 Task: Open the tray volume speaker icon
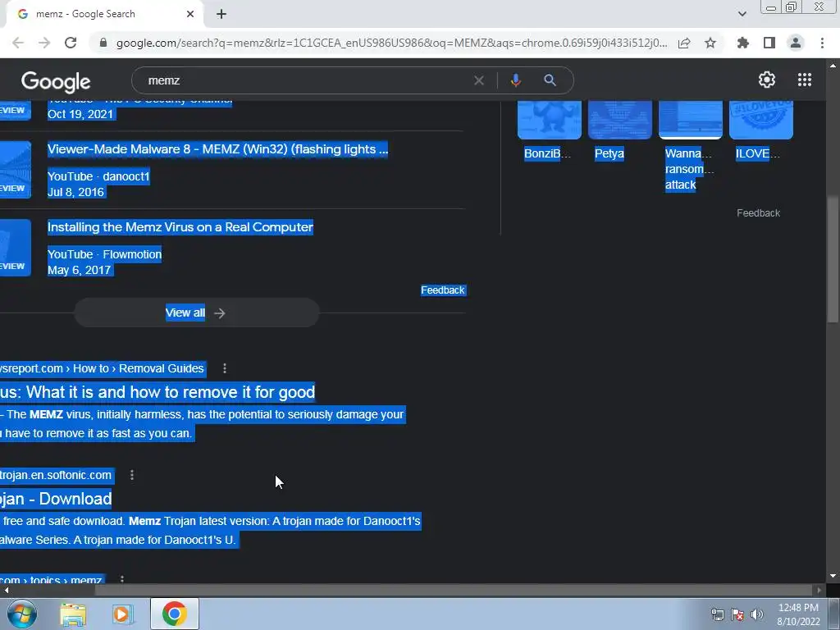point(757,614)
